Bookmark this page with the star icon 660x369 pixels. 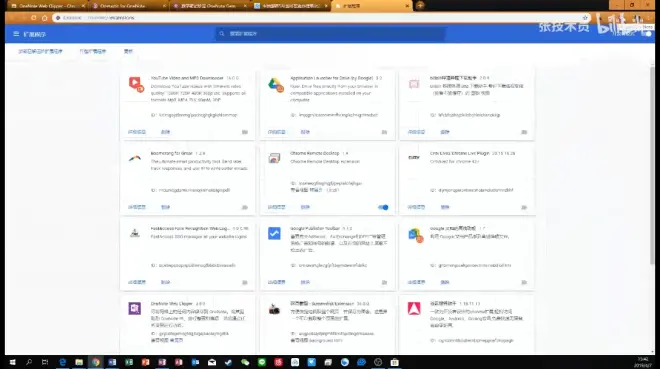[585, 18]
